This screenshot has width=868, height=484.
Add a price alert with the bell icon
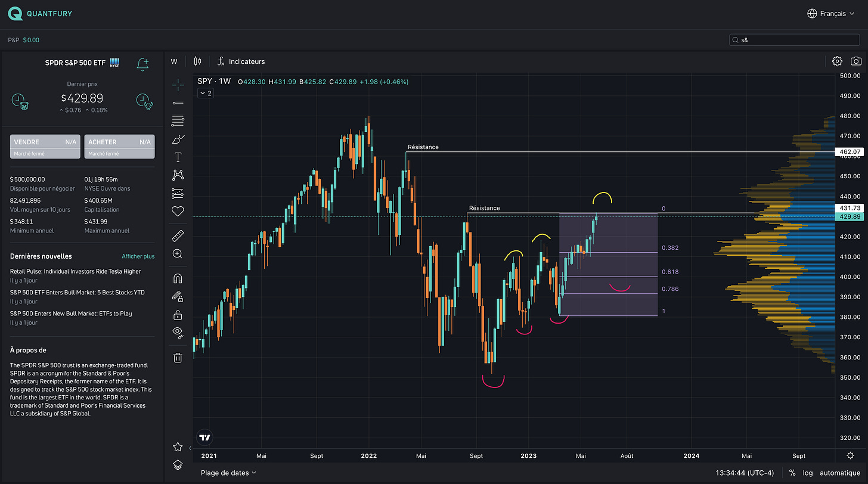[142, 64]
